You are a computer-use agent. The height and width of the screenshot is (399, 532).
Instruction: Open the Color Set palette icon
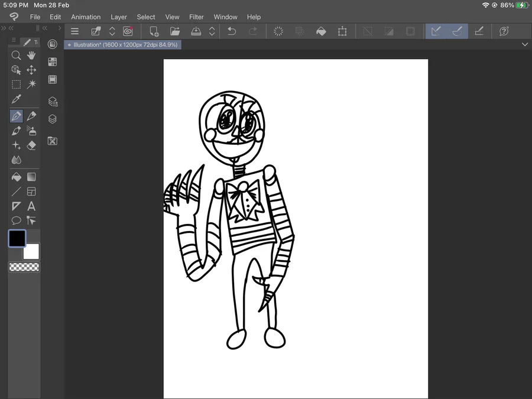point(52,61)
